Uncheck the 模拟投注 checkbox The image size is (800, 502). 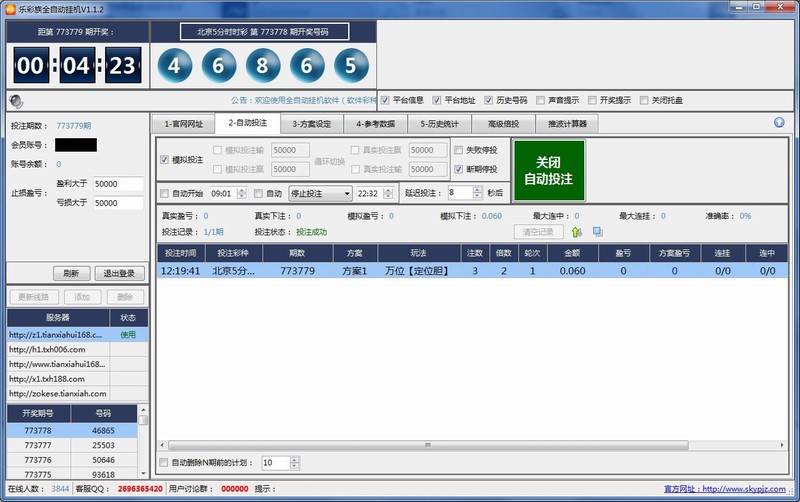pos(165,160)
